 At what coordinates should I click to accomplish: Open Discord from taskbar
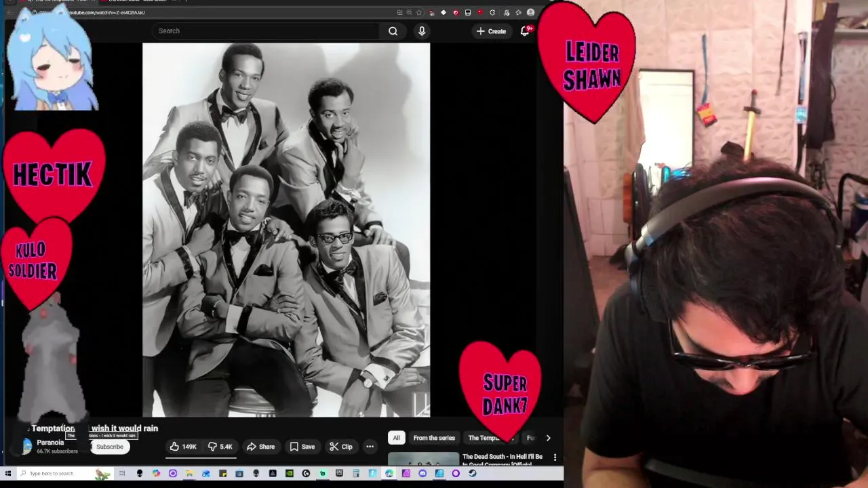coord(422,473)
